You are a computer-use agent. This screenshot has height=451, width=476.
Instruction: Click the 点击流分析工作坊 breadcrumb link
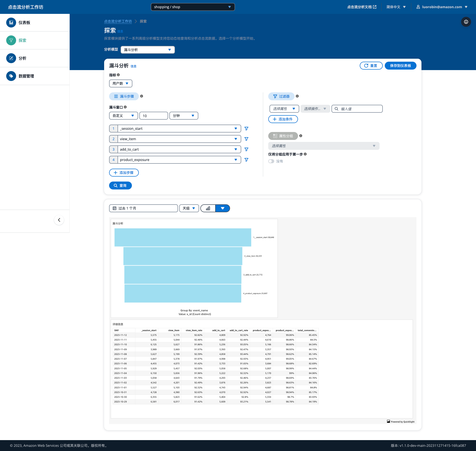click(118, 21)
